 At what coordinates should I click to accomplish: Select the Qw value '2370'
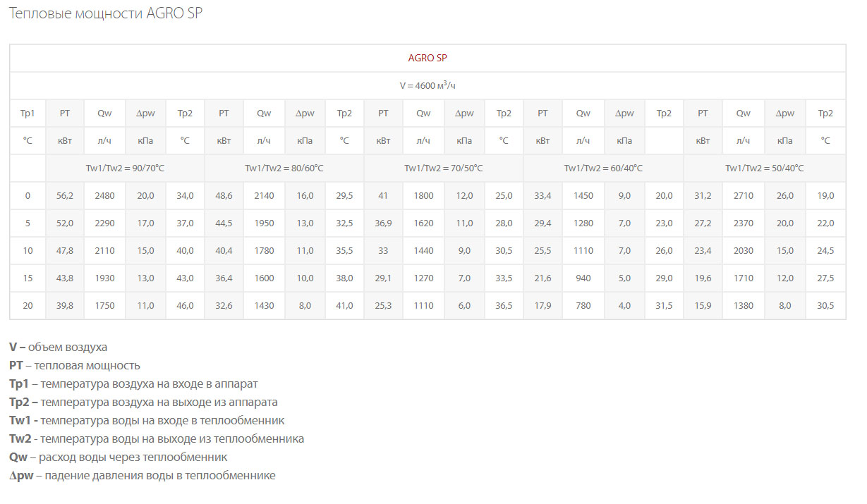pyautogui.click(x=744, y=223)
